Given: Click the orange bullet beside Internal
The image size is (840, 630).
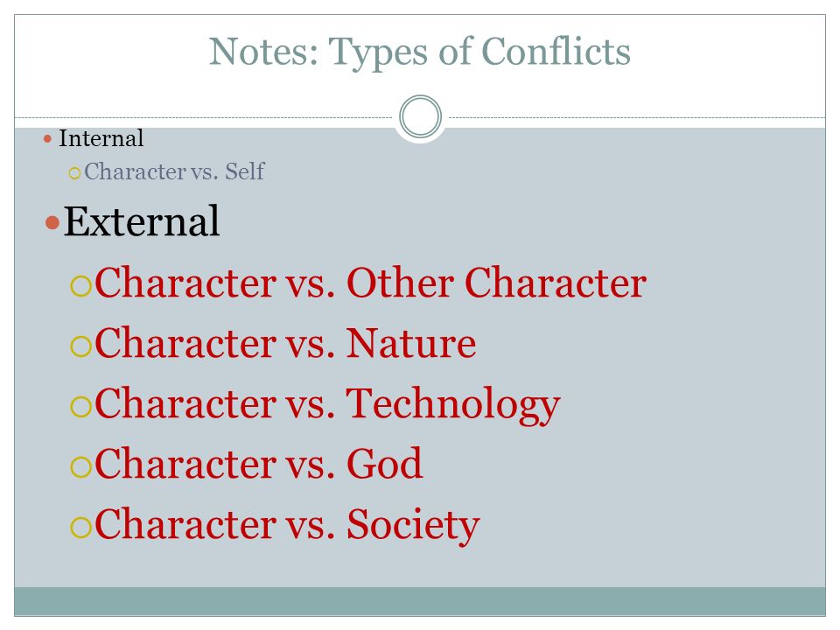Looking at the screenshot, I should pos(47,139).
